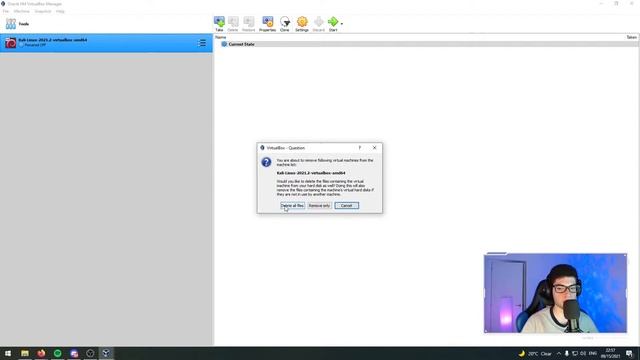
Task: Select the Current State snapshot row
Action: coord(426,44)
